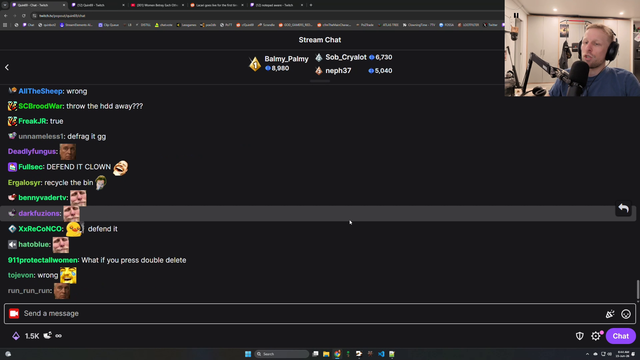Collapse chat using the back arrow
Image resolution: width=640 pixels, height=360 pixels.
point(7,67)
